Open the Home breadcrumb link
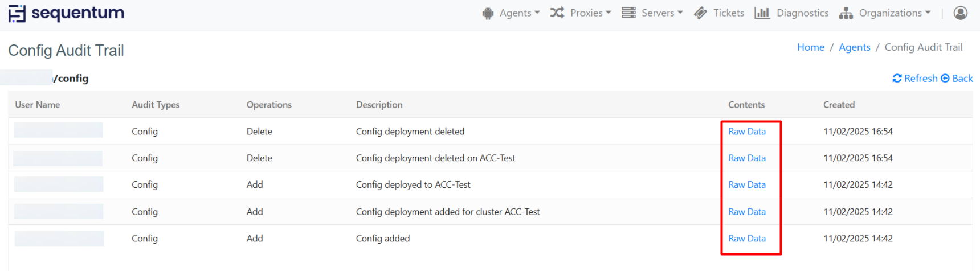 click(x=810, y=47)
